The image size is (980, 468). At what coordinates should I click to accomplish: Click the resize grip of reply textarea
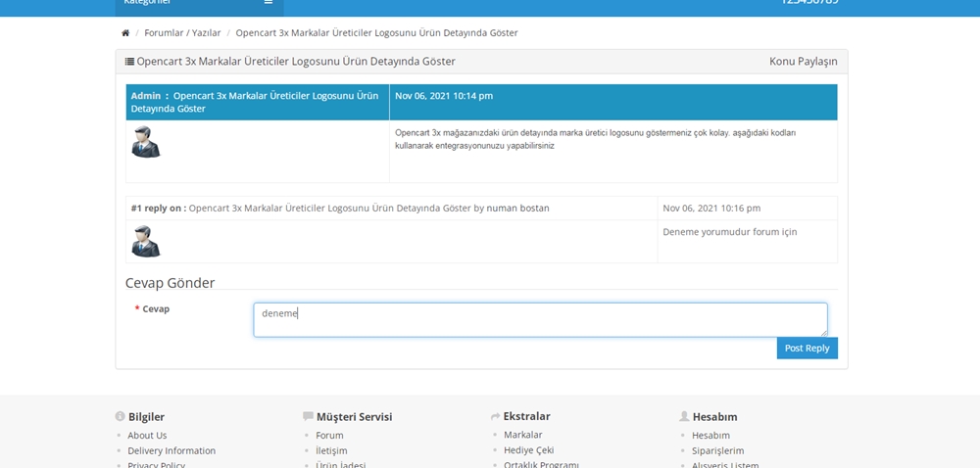[x=823, y=333]
